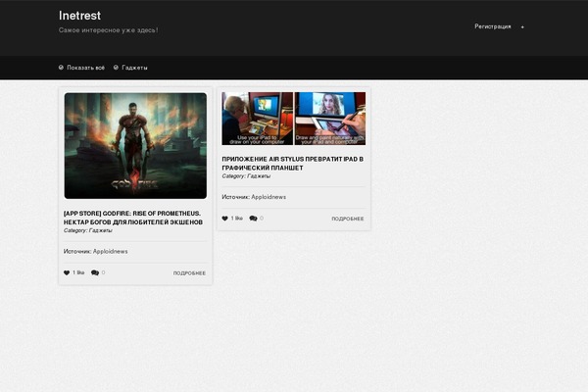Image resolution: width=588 pixels, height=392 pixels.
Task: Open the Регистрация menu item
Action: point(492,26)
